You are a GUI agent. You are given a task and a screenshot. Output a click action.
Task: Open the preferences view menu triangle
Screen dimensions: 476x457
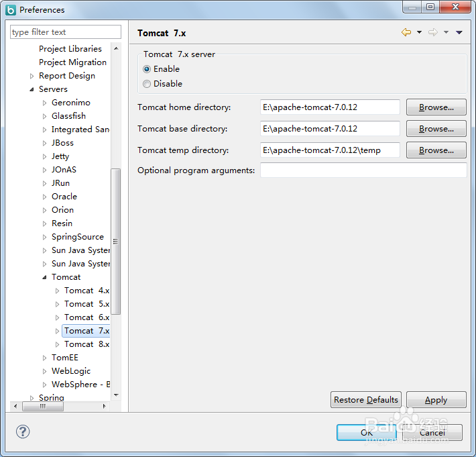(459, 32)
